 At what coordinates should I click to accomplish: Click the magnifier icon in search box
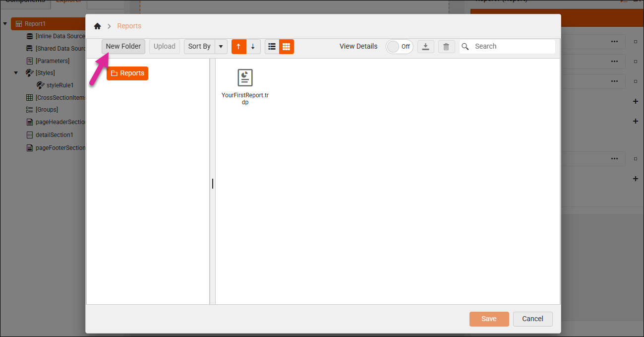pyautogui.click(x=465, y=47)
